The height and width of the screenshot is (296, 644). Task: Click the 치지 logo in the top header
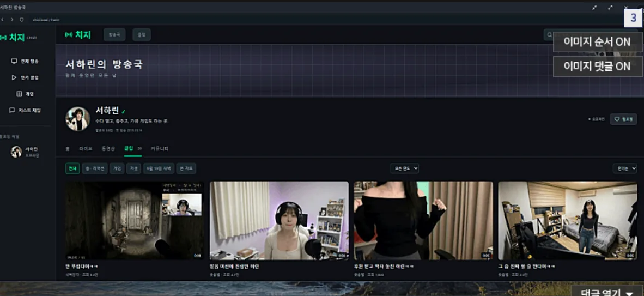pos(77,35)
